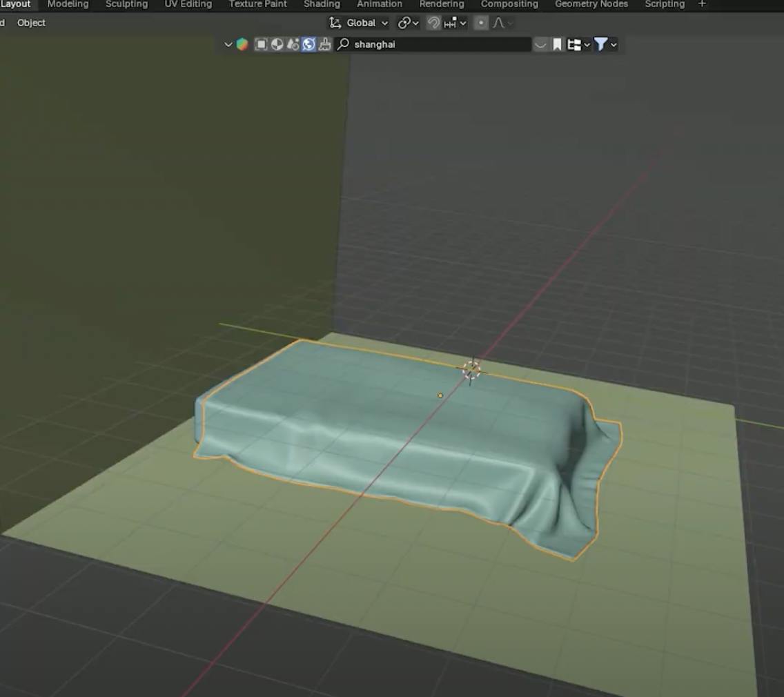
Task: Toggle proportional editing
Action: [x=481, y=23]
